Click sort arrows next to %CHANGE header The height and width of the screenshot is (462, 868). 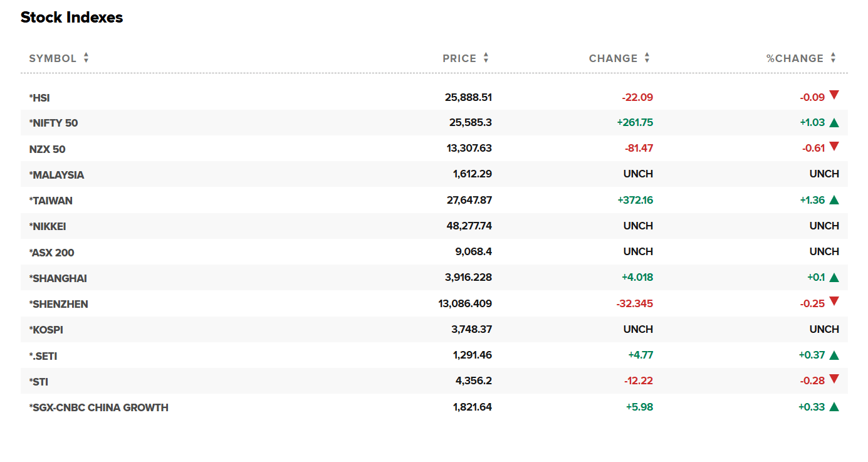(x=833, y=58)
